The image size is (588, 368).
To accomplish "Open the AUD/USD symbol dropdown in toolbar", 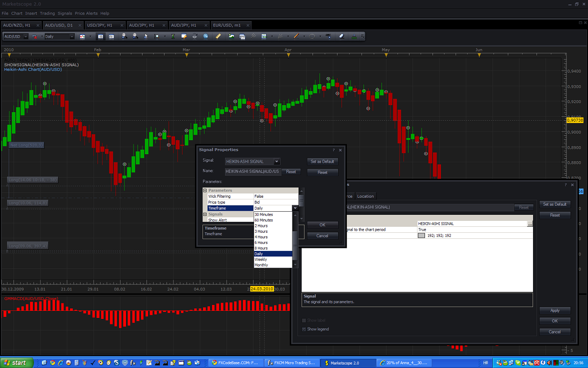I will 25,37.
